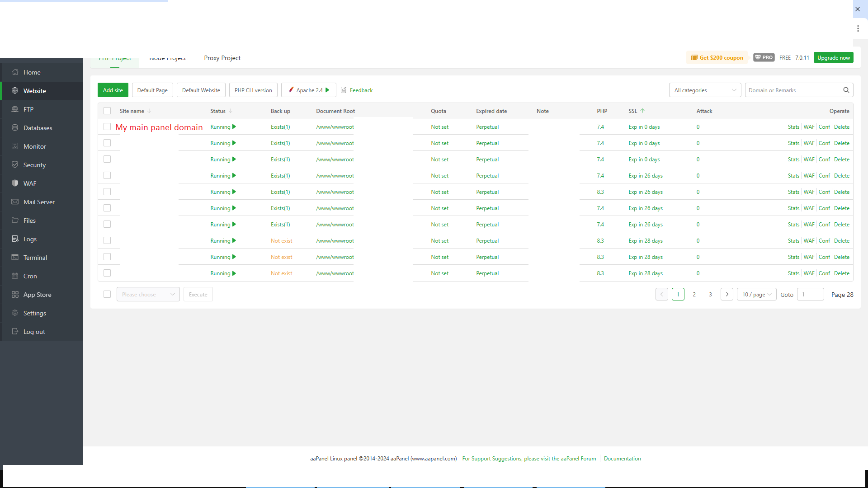The width and height of the screenshot is (868, 488).
Task: Open the Please choose batch dropdown
Action: click(x=148, y=295)
